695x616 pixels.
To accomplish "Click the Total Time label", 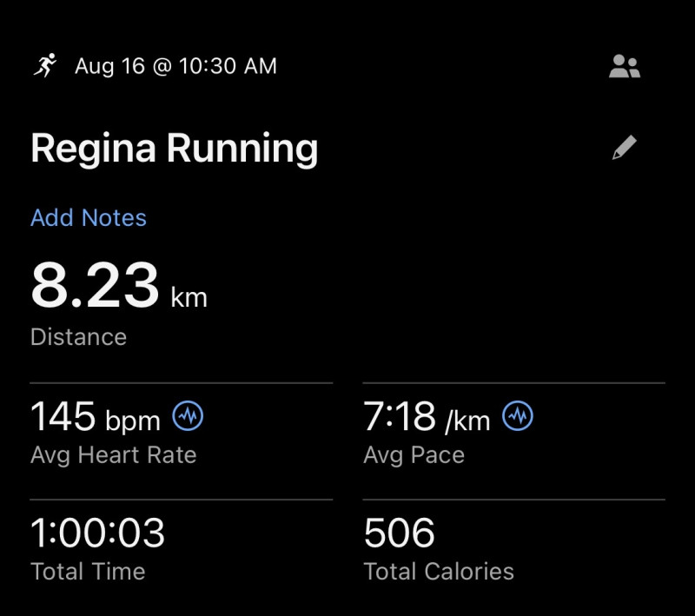I will coord(88,572).
